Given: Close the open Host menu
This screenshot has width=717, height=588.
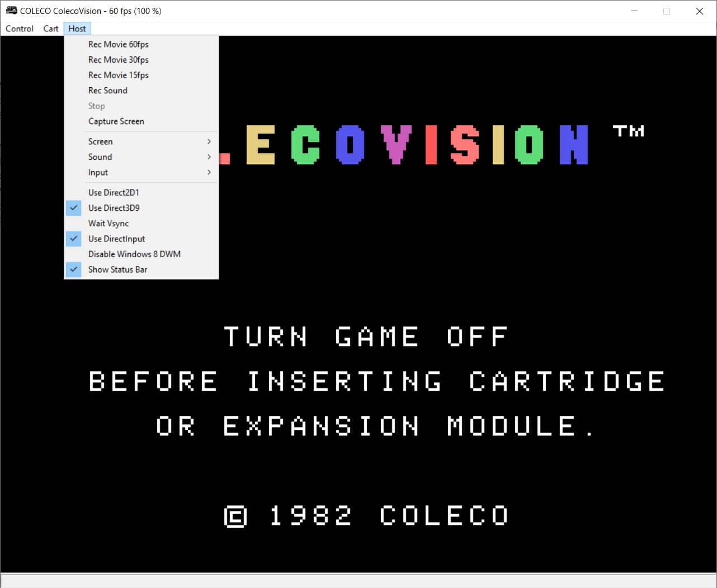Looking at the screenshot, I should (77, 29).
